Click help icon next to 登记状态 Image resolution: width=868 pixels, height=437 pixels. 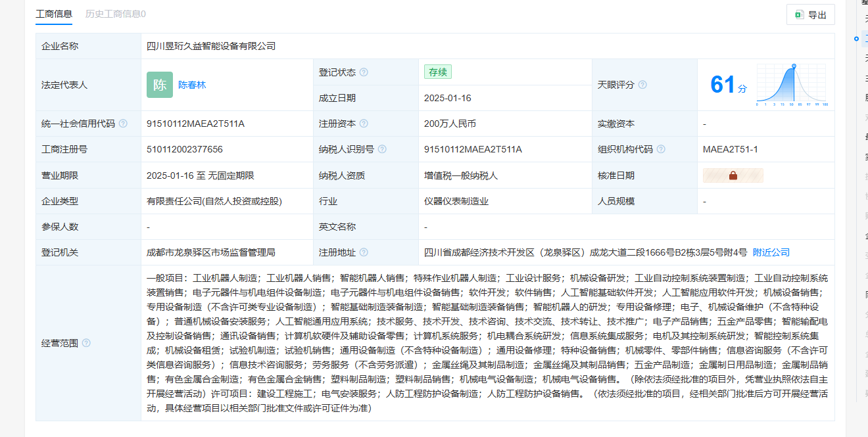(364, 72)
